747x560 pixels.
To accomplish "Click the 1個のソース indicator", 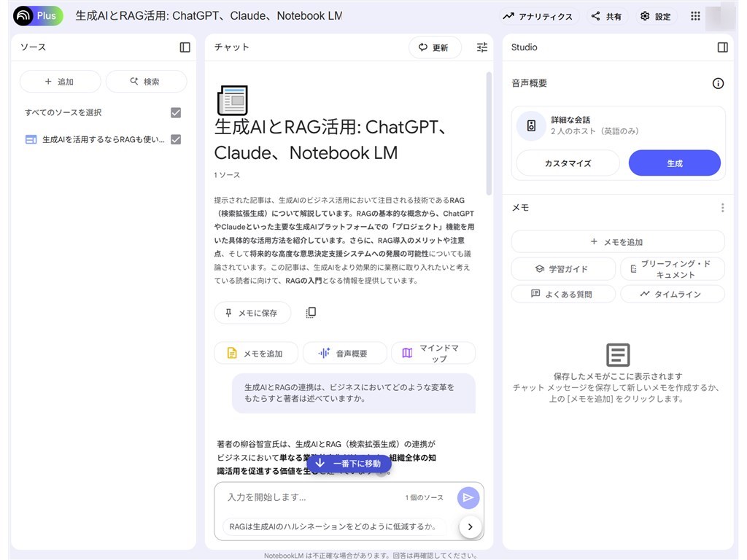I will [x=424, y=497].
